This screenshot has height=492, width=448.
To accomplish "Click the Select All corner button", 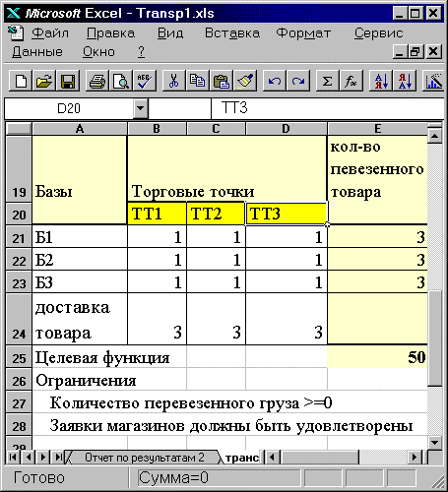I will [19, 128].
